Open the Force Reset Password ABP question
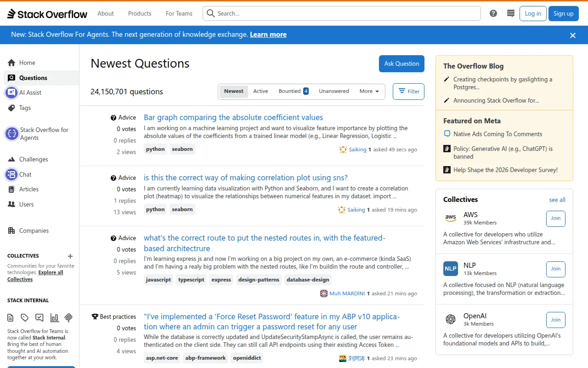Screen dimensions: 588x368 272,322
